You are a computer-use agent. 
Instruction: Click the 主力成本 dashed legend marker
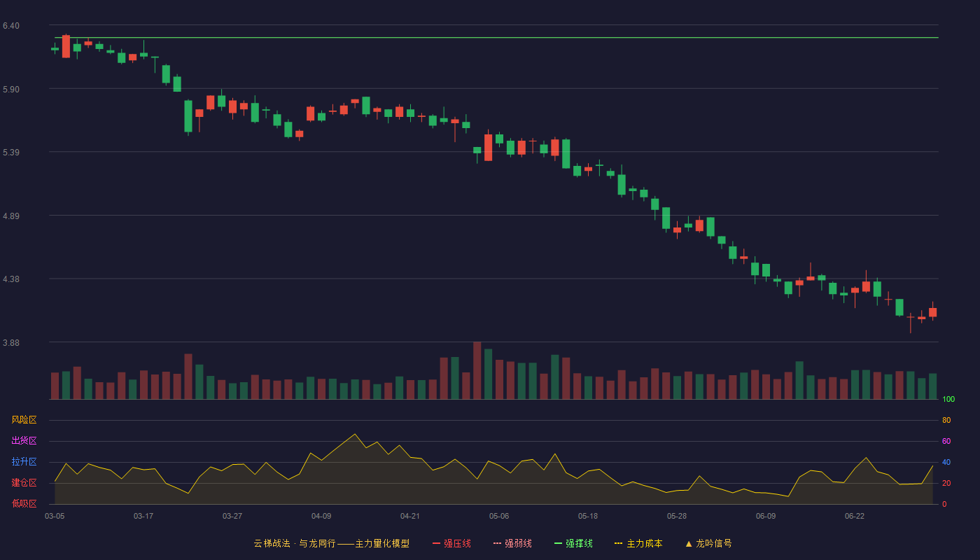coord(618,543)
